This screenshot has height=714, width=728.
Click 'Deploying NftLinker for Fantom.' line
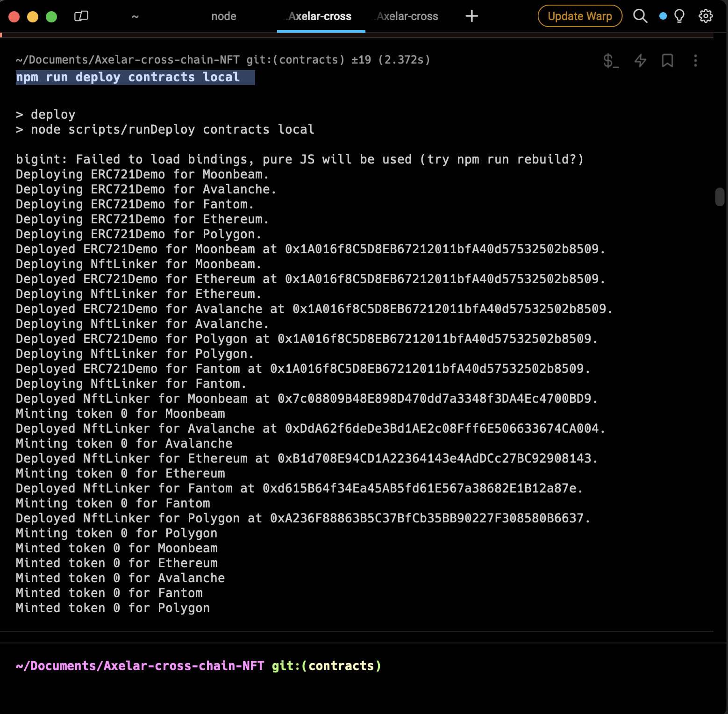(131, 384)
